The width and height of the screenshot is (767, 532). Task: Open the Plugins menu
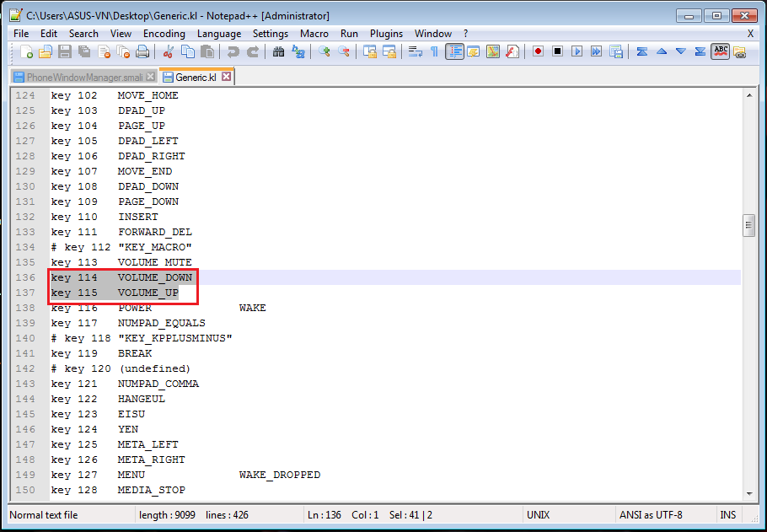pos(386,33)
